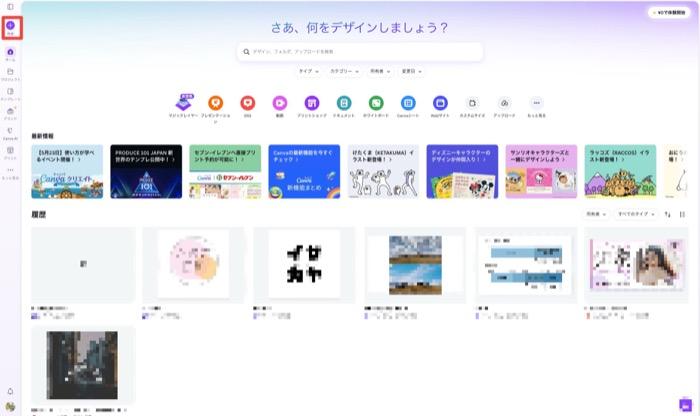Open Brand icon in the sidebar
700x416 pixels.
pos(10,111)
